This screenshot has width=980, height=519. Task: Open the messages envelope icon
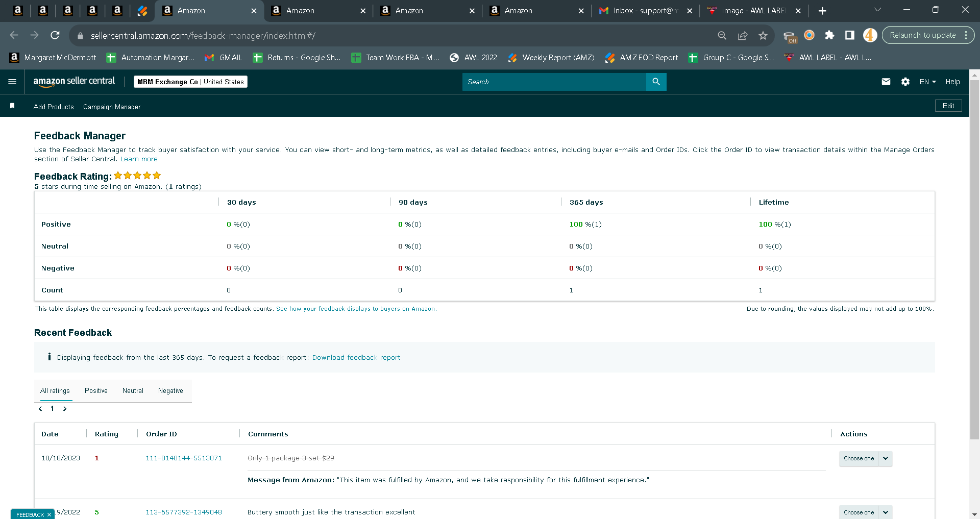pyautogui.click(x=886, y=82)
